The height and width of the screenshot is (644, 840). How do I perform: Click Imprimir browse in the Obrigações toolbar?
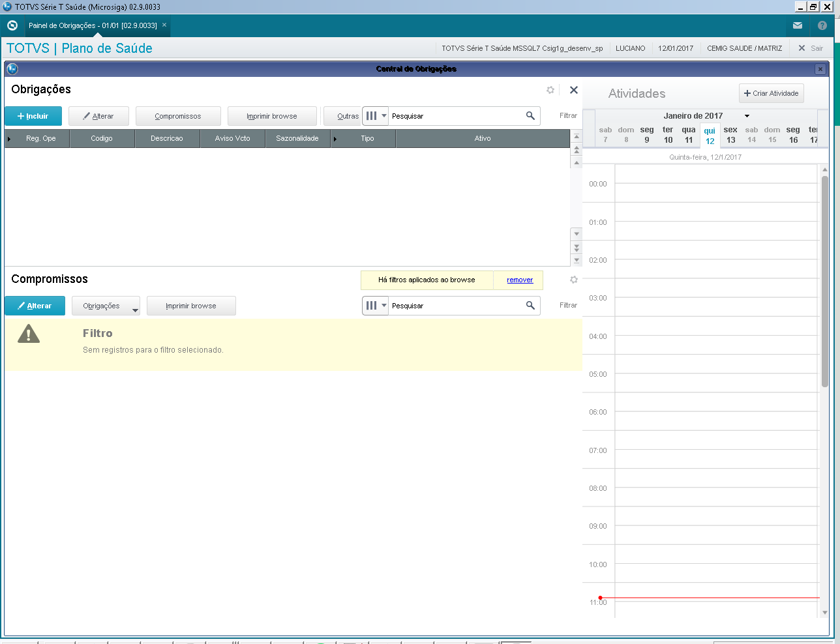[272, 116]
